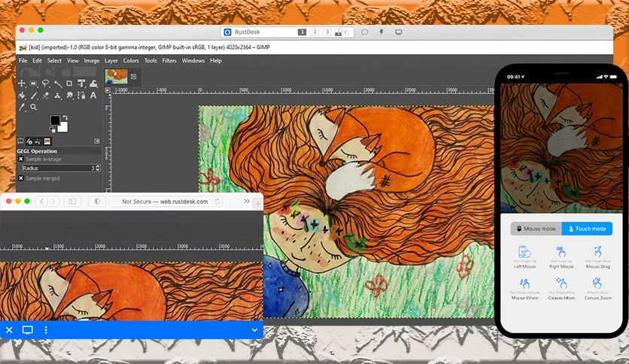Toggle the browser sidebar

point(72,202)
